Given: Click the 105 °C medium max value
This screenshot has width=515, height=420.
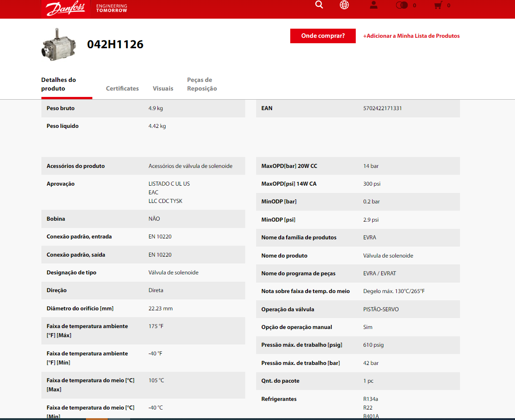Looking at the screenshot, I should pyautogui.click(x=157, y=380).
